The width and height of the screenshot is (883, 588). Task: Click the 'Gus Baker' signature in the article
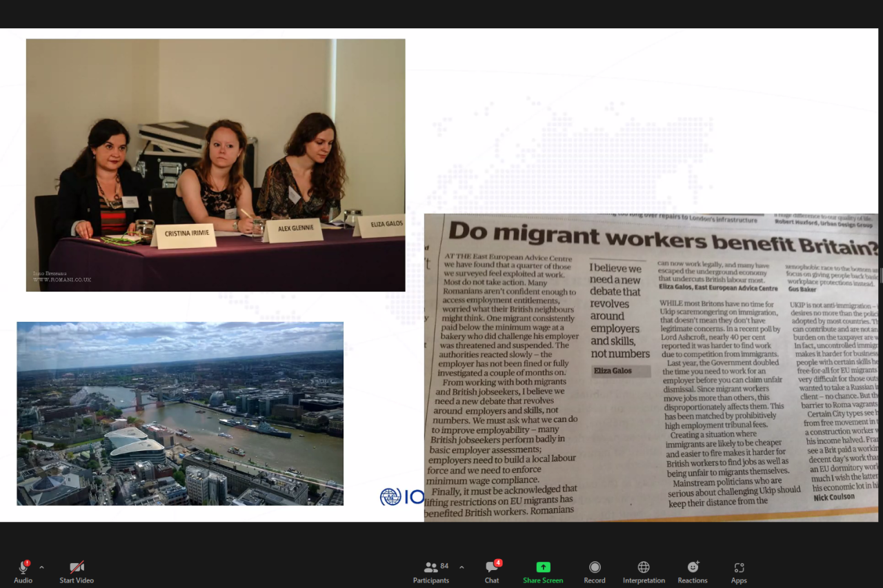point(802,290)
